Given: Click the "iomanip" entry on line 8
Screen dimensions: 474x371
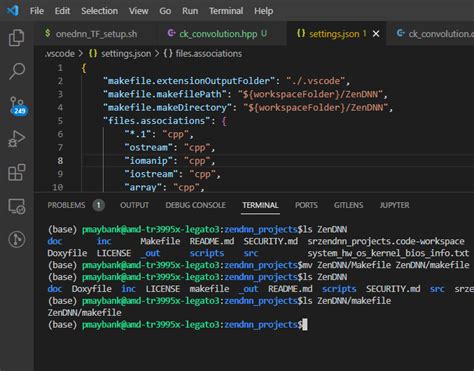Looking at the screenshot, I should click(149, 161).
